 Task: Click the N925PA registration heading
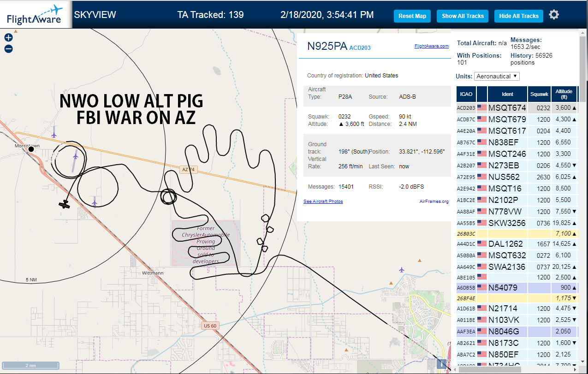[x=327, y=46]
